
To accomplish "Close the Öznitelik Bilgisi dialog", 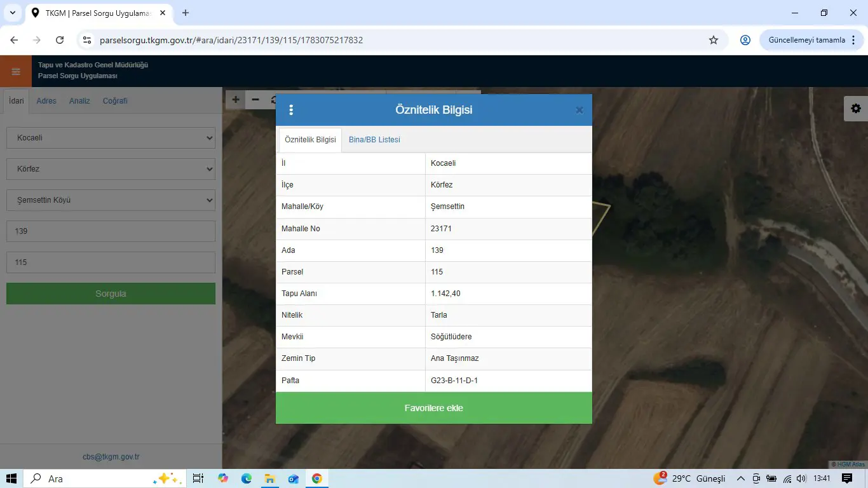I will (579, 110).
